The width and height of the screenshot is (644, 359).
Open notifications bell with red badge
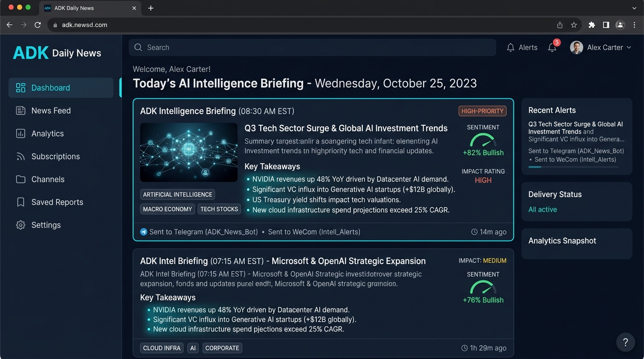pos(553,46)
